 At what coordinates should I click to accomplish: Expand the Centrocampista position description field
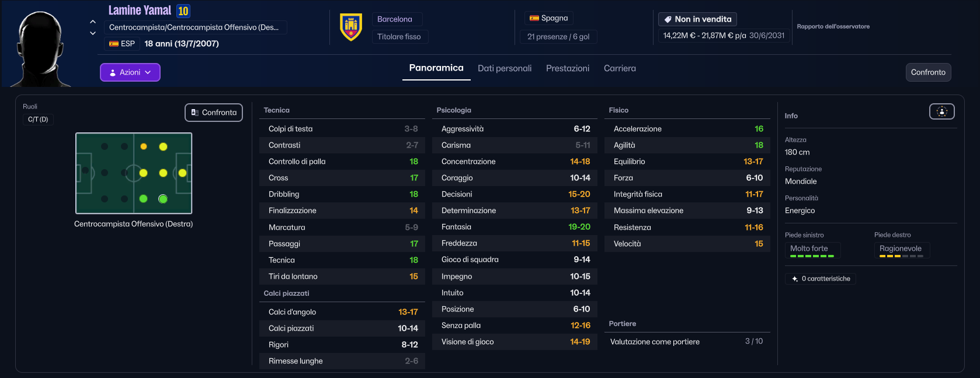[195, 27]
